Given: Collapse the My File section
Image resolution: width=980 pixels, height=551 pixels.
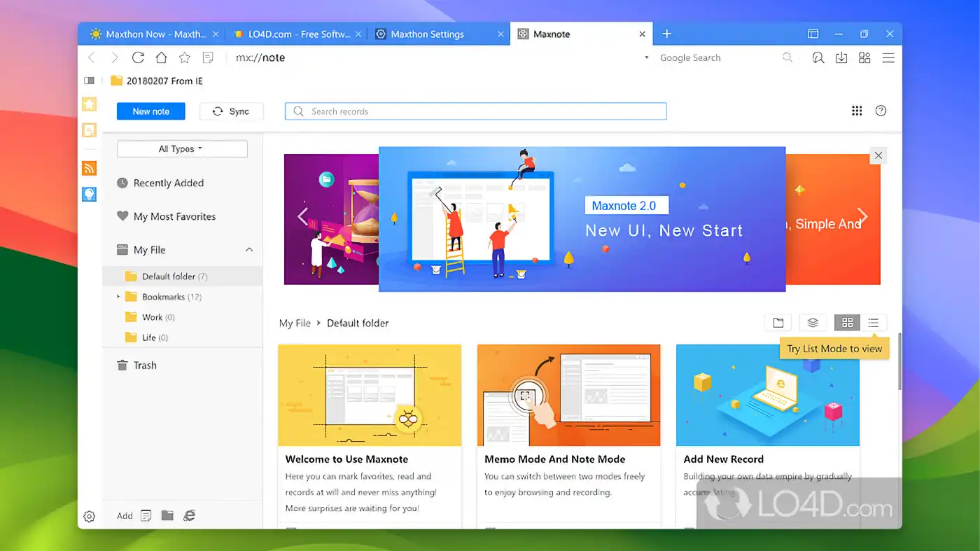Looking at the screenshot, I should tap(249, 249).
